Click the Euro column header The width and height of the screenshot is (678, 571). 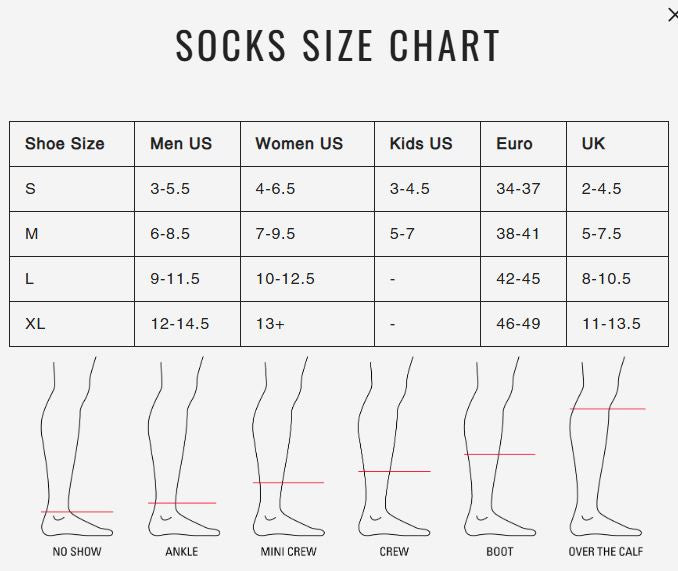click(514, 144)
